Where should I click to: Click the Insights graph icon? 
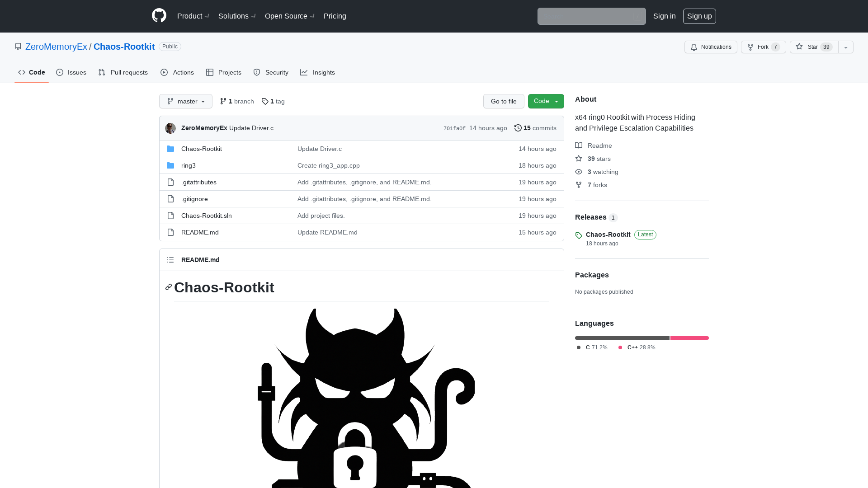pyautogui.click(x=304, y=72)
